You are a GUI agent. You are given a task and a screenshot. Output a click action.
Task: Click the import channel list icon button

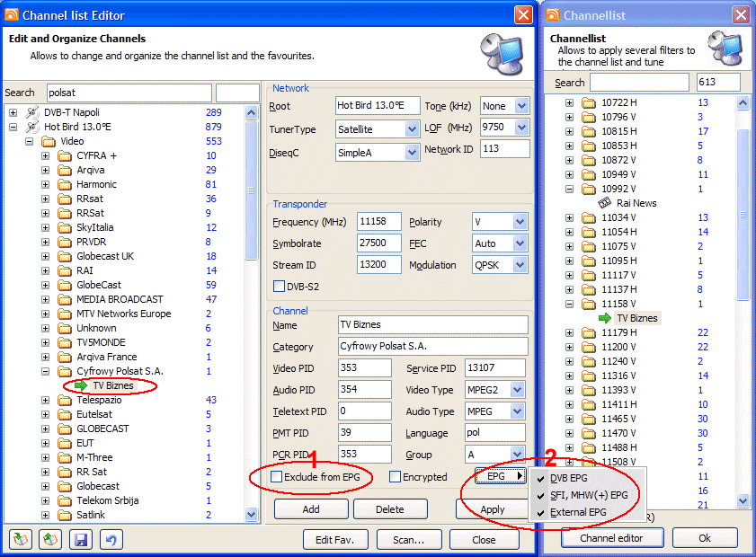coord(21,539)
